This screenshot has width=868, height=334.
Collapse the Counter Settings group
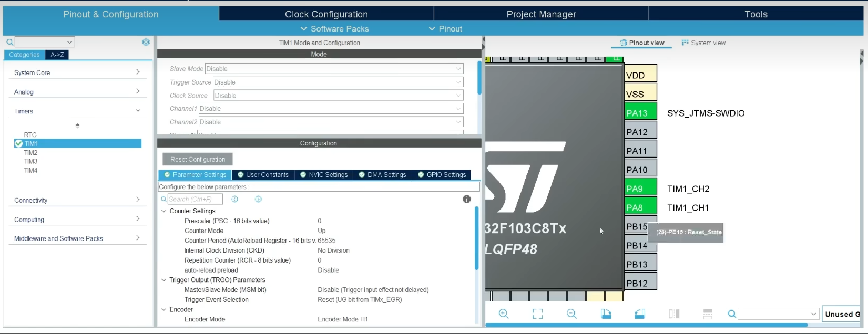[164, 211]
